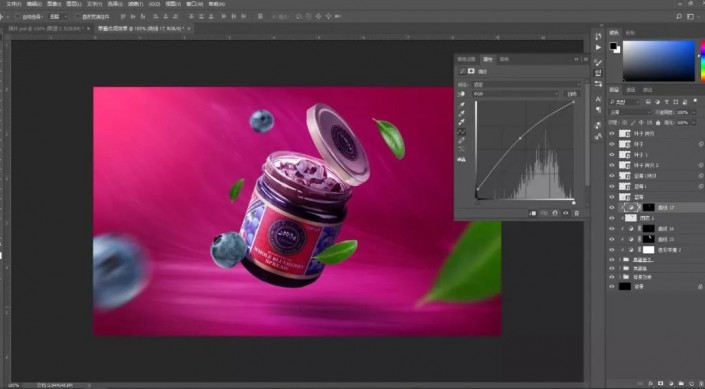This screenshot has width=705, height=389.
Task: Click the search icon at top right
Action: (679, 17)
